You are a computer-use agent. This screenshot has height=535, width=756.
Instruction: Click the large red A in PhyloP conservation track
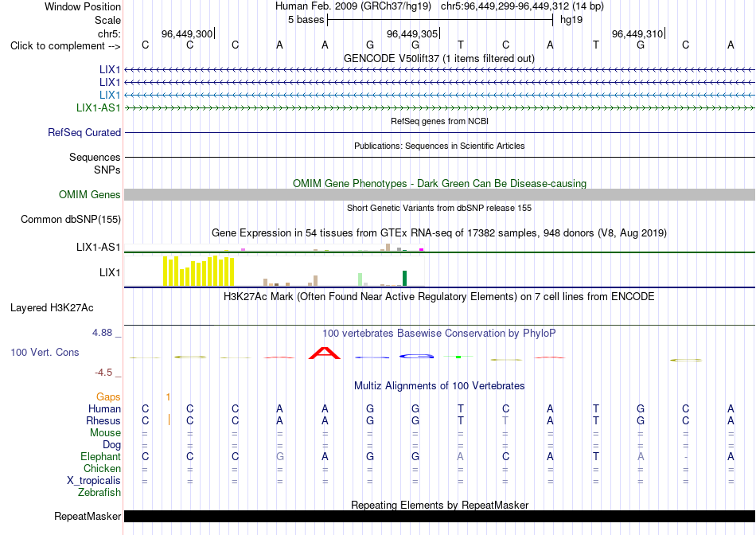pyautogui.click(x=325, y=353)
